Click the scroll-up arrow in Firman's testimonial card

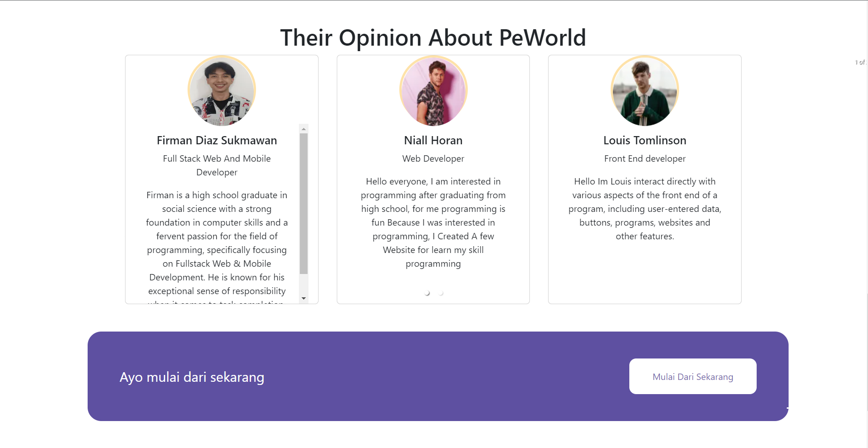coord(304,128)
